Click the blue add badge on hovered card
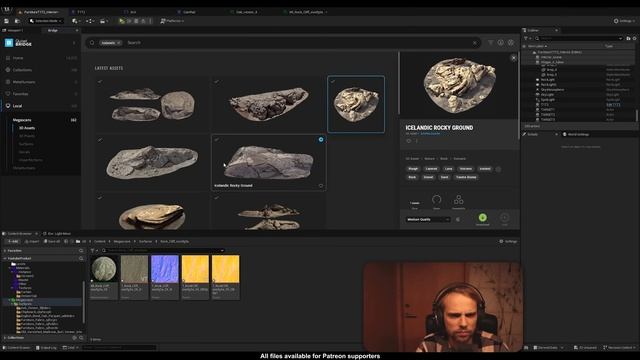The image size is (640, 360). point(321,140)
